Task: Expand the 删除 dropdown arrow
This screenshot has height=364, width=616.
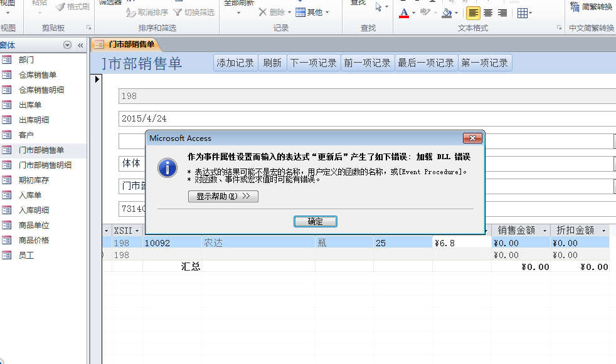Action: 290,13
